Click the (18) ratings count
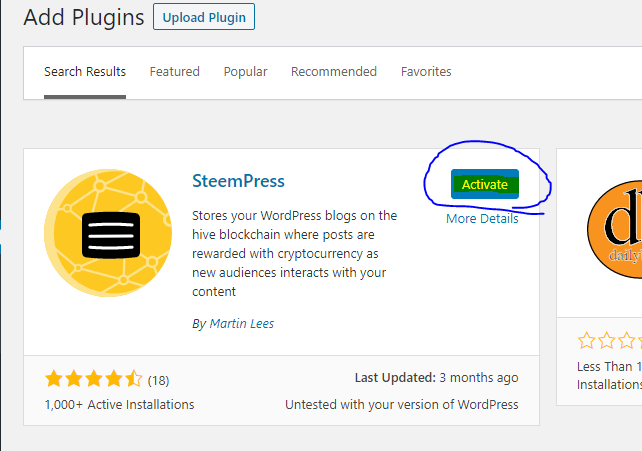642x451 pixels. 158,381
